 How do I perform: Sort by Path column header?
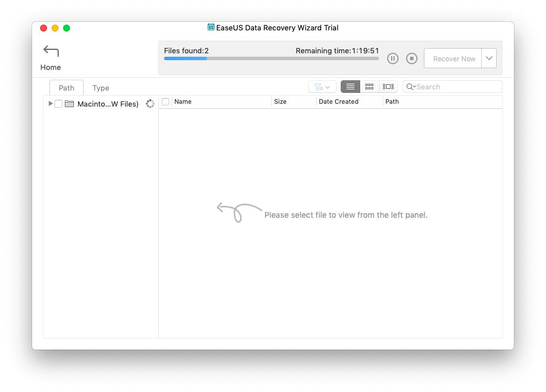tap(442, 101)
